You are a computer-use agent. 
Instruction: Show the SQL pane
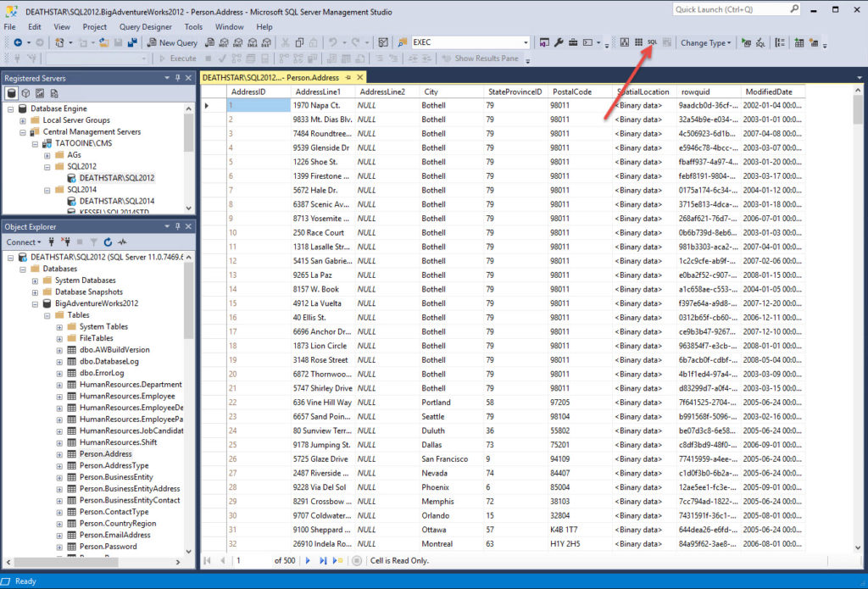click(652, 41)
